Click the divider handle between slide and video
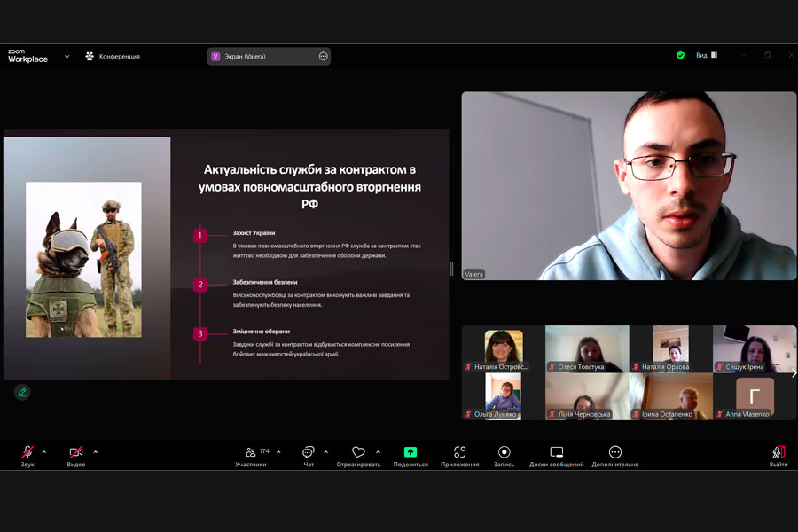 pos(452,269)
